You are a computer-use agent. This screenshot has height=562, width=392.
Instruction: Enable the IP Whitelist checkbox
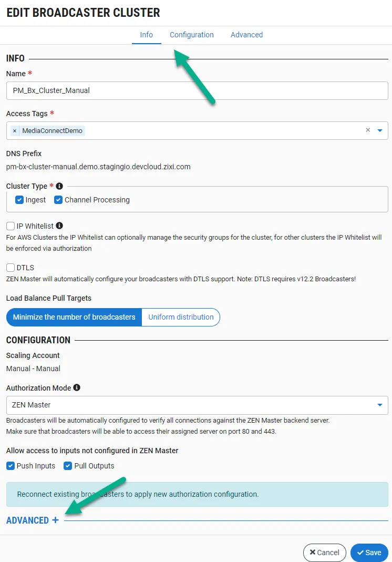pyautogui.click(x=11, y=226)
